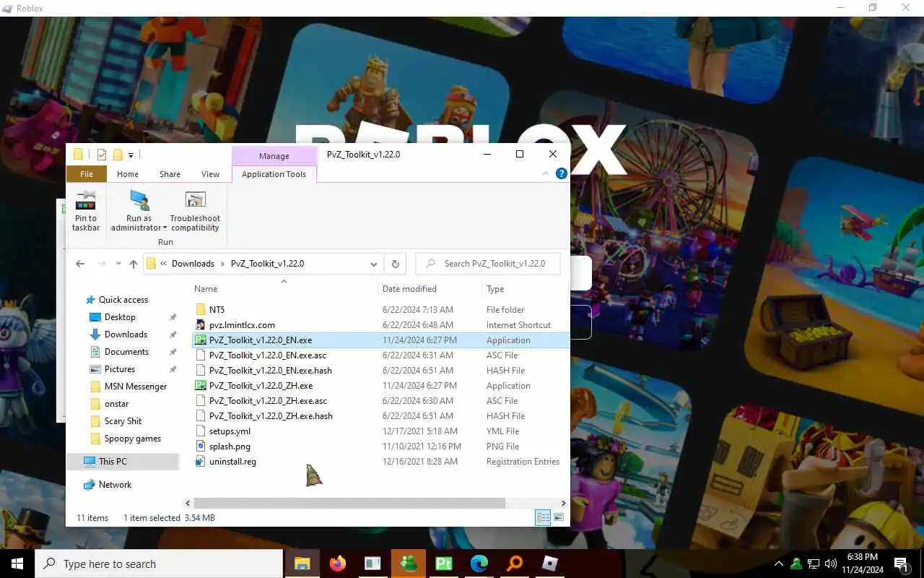
Task: Select PvZ_Toolkit_v1.22.0_ZH.exe.hash file
Action: pos(271,416)
